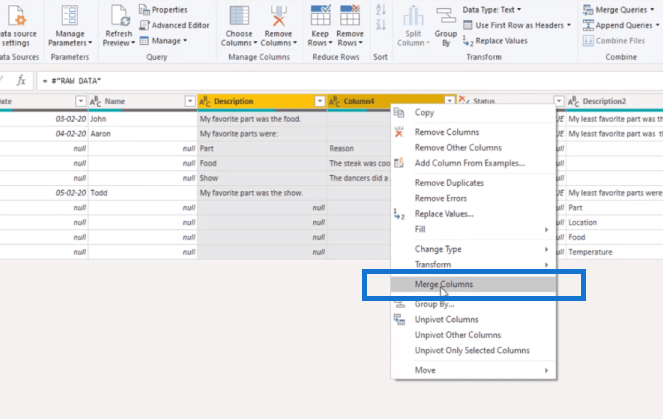The width and height of the screenshot is (663, 419).
Task: Choose Remove Errors
Action: [x=473, y=198]
